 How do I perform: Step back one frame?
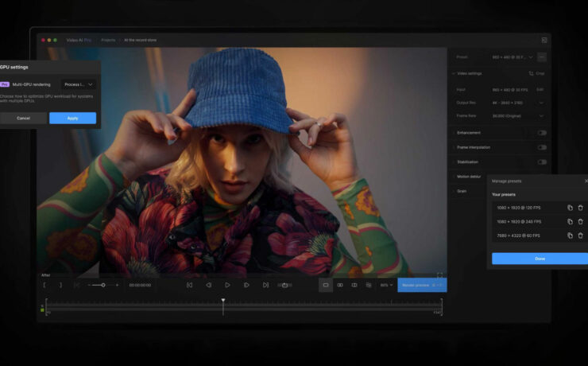click(x=208, y=285)
